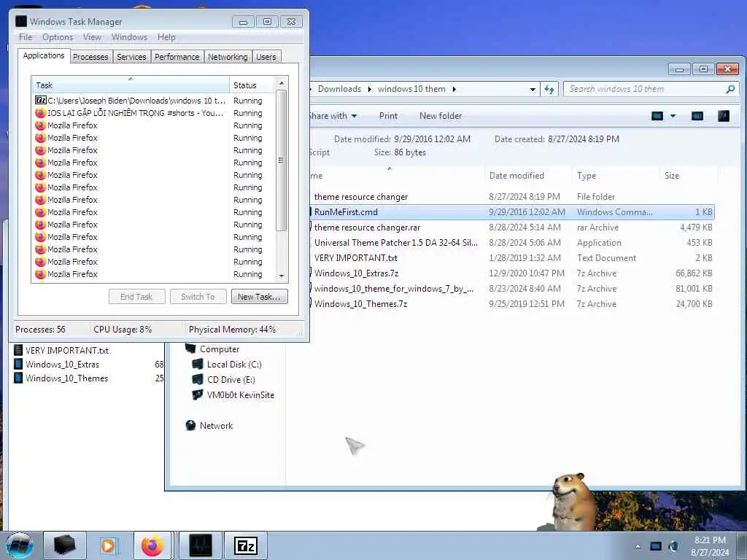Expand the windows 10 them breadcrumb arrow
The width and height of the screenshot is (747, 560).
pyautogui.click(x=454, y=89)
